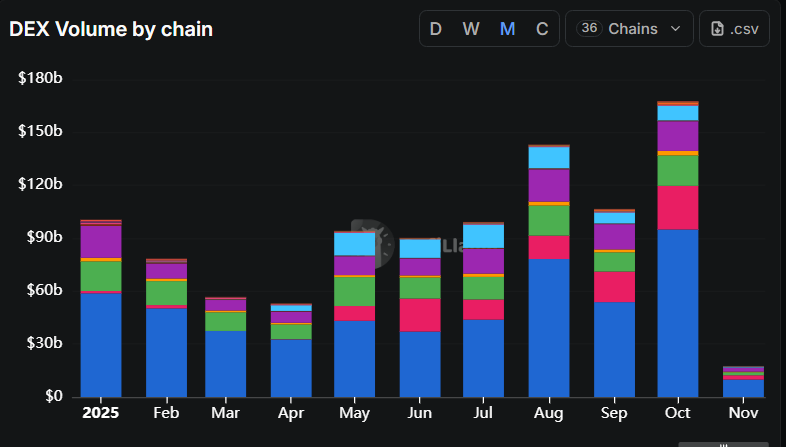This screenshot has width=786, height=447.
Task: Choose the C cumulative view
Action: [542, 29]
